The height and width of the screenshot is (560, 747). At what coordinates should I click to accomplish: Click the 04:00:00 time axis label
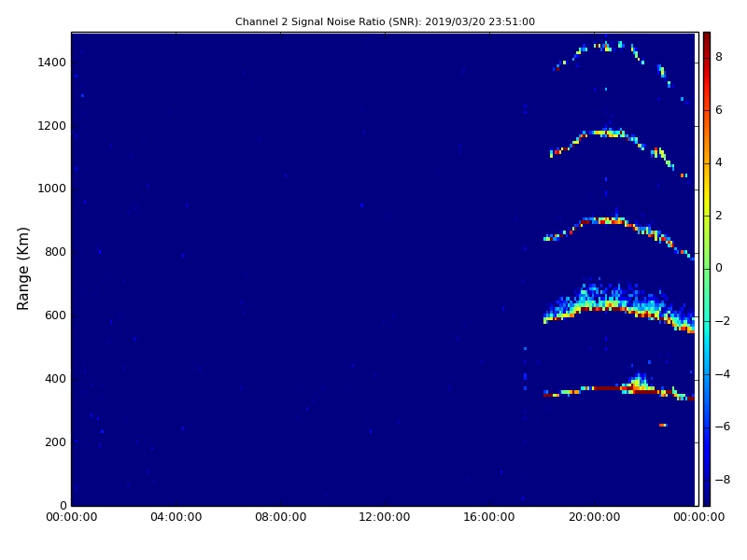tap(176, 517)
